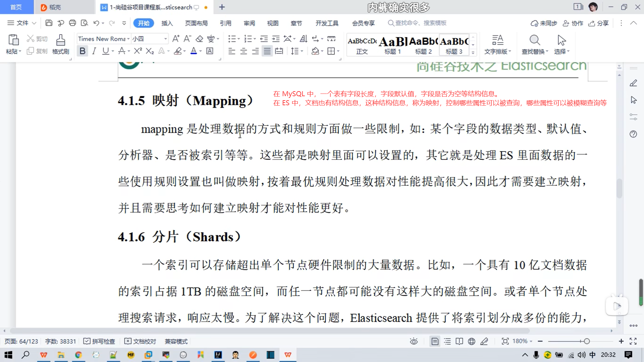Open the font size dropdown
644x362 pixels.
[x=165, y=39]
